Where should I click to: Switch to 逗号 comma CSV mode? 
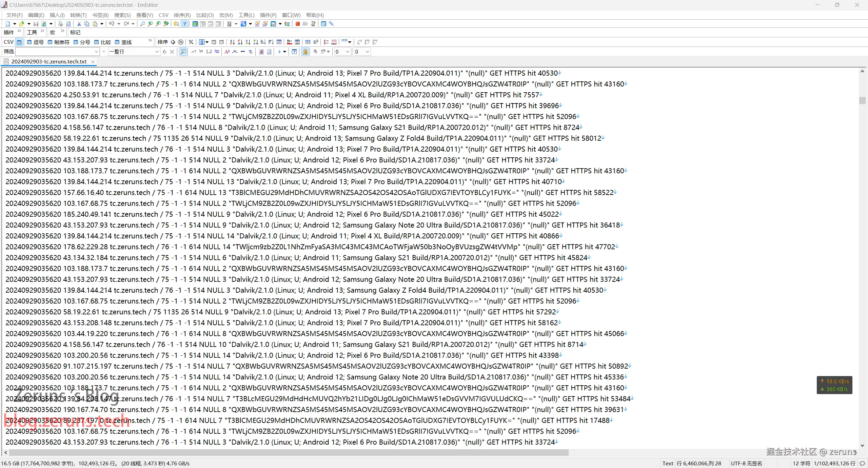[35, 42]
